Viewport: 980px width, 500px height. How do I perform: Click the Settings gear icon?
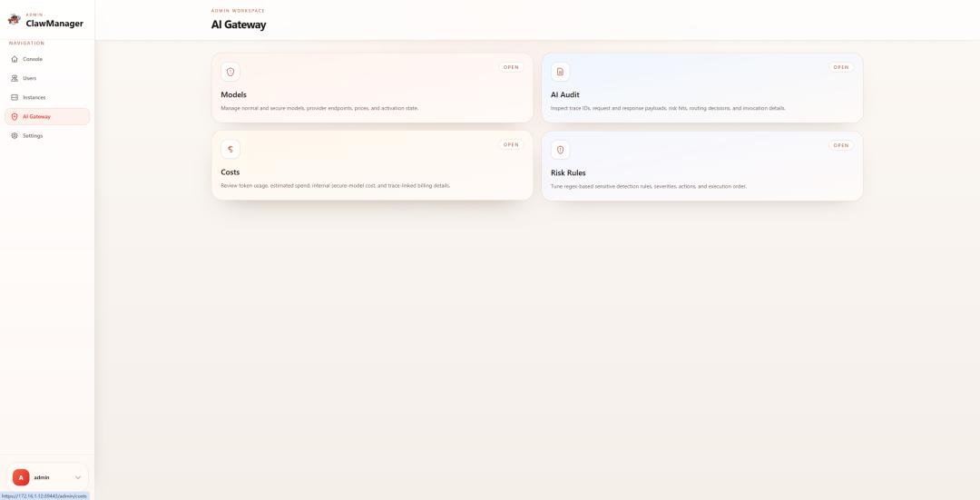tap(15, 135)
